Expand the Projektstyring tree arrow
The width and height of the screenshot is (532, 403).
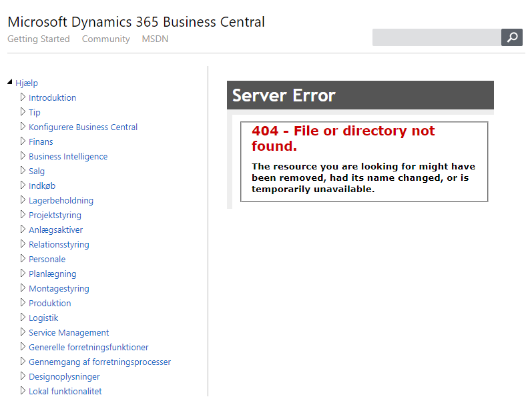[23, 214]
